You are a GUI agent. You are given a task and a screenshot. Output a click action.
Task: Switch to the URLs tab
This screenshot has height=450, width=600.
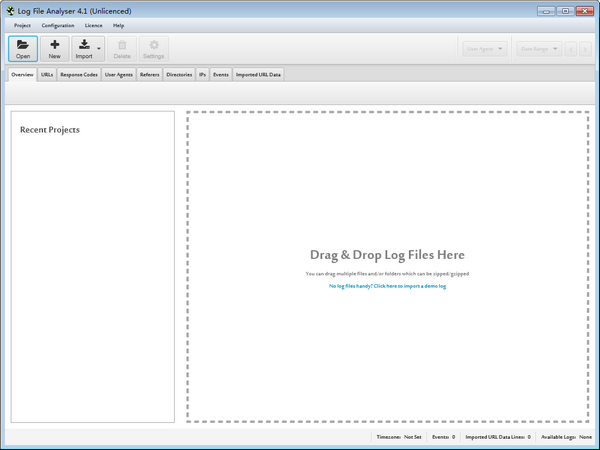coord(47,75)
